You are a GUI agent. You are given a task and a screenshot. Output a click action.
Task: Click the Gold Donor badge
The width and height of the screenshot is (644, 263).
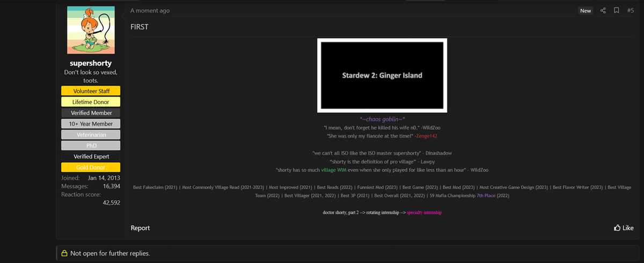91,167
